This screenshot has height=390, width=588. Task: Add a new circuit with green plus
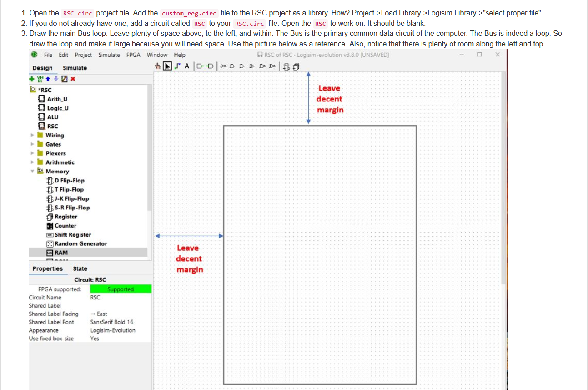click(31, 79)
